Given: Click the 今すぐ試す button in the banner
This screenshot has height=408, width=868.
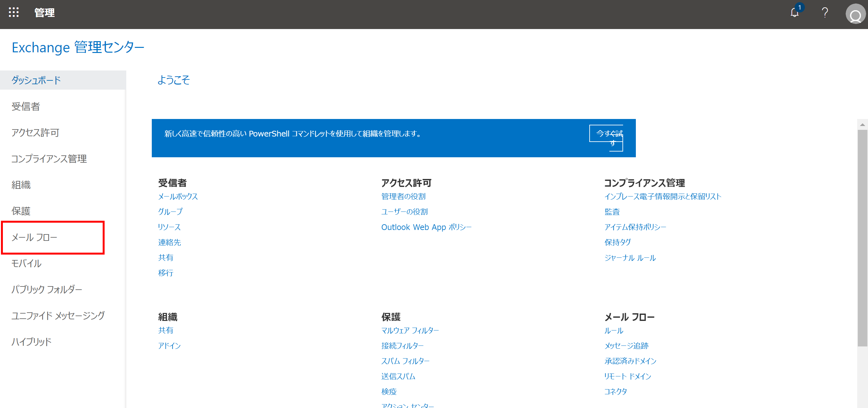Looking at the screenshot, I should pyautogui.click(x=606, y=134).
